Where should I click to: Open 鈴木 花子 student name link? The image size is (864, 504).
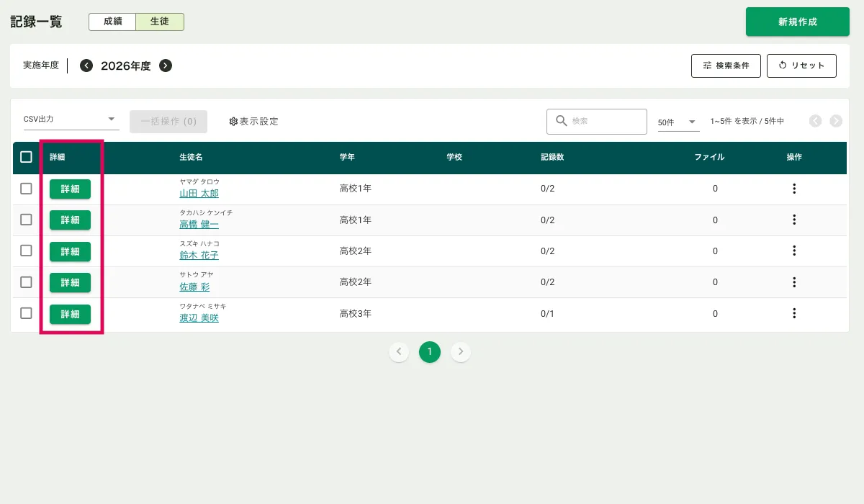coord(199,256)
